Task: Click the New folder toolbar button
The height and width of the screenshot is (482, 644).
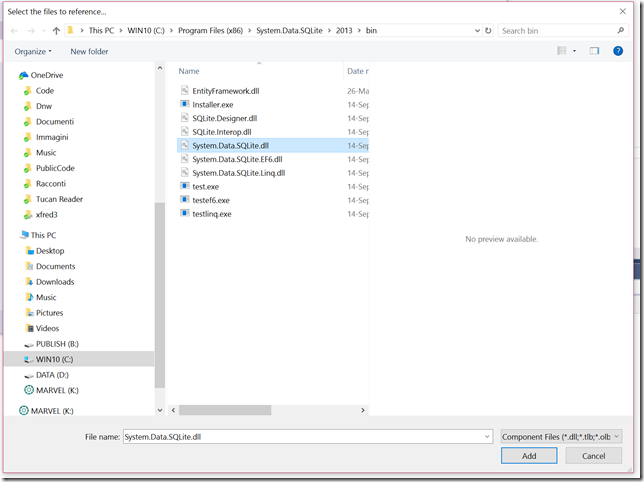Action: coord(91,51)
